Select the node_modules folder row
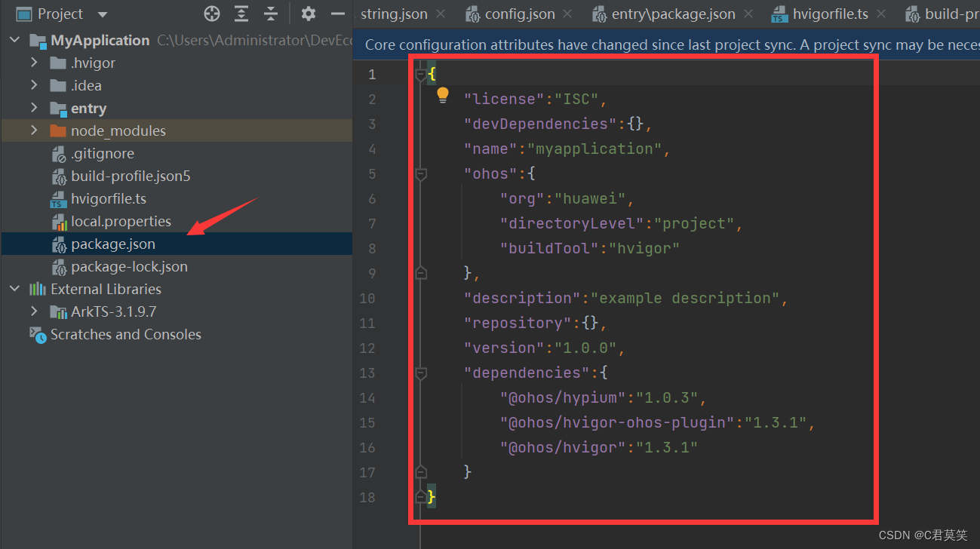980x549 pixels. [177, 130]
